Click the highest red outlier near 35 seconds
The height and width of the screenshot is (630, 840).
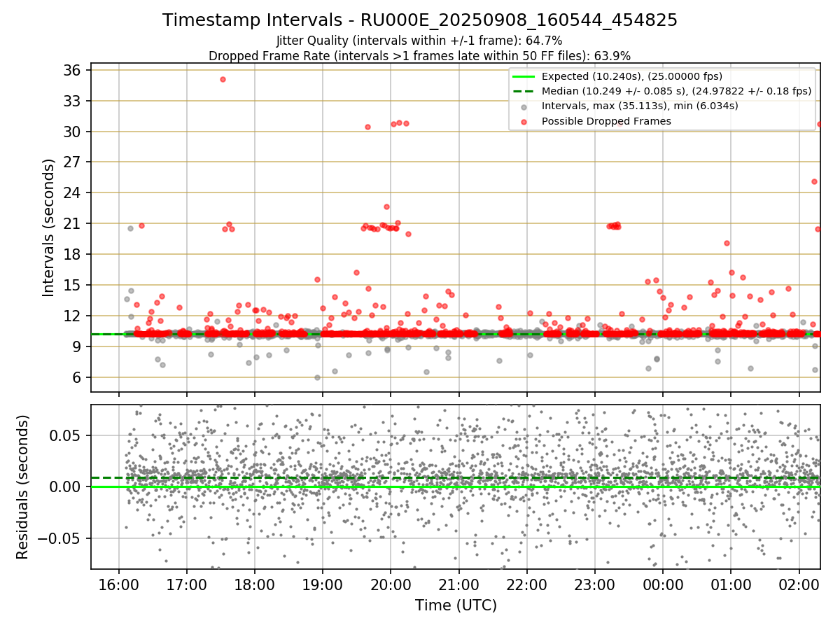(x=223, y=79)
